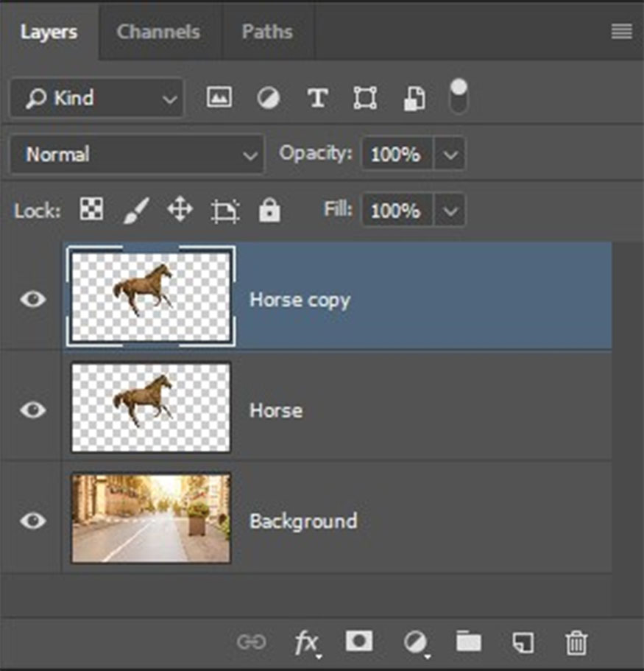Image resolution: width=644 pixels, height=671 pixels.
Task: Open the Opacity slider dropdown arrow
Action: coord(450,155)
